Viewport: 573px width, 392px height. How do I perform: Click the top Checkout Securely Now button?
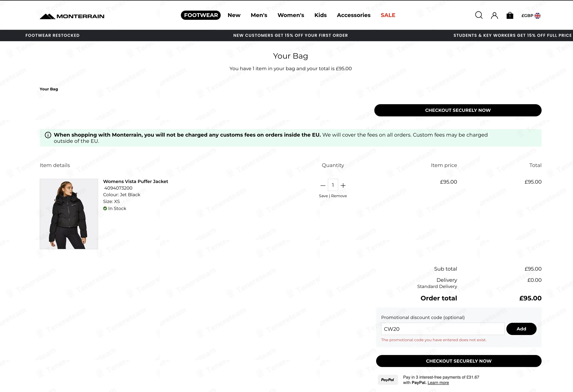pyautogui.click(x=458, y=110)
